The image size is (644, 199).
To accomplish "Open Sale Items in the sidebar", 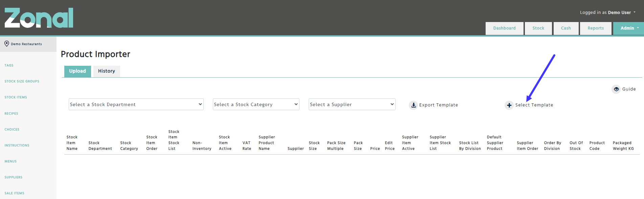I will (x=15, y=193).
